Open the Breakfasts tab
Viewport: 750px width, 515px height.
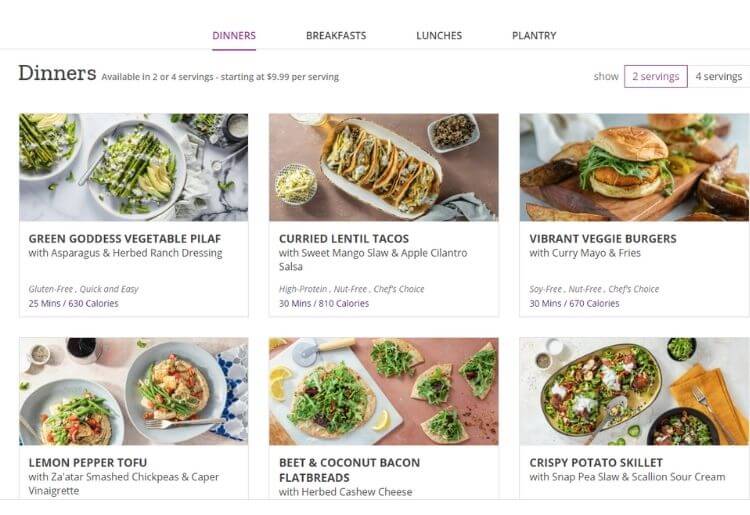point(336,36)
